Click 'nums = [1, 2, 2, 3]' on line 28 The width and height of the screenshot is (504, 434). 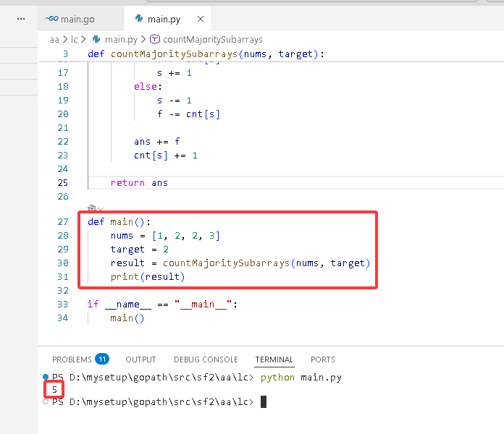165,236
